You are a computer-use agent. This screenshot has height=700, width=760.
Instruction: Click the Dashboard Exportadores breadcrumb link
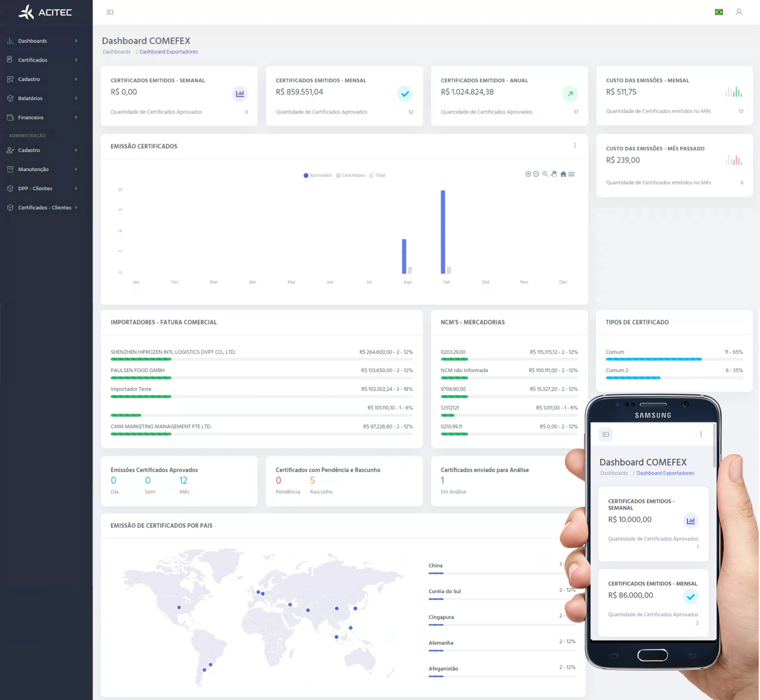169,52
